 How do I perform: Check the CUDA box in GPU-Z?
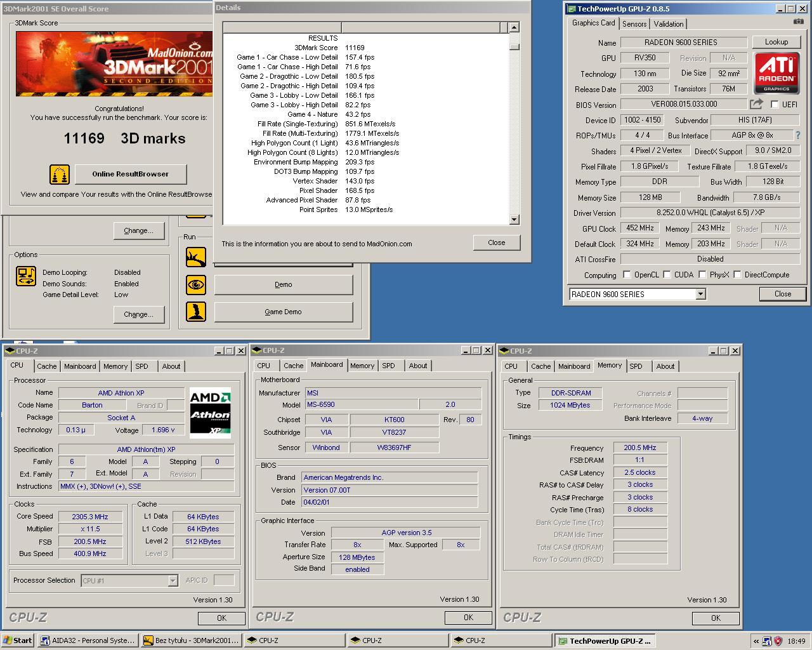coord(667,274)
